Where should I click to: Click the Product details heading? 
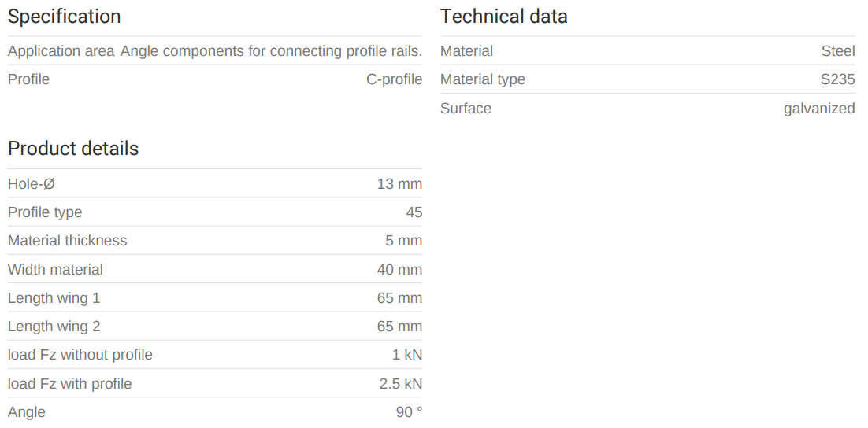(x=72, y=149)
